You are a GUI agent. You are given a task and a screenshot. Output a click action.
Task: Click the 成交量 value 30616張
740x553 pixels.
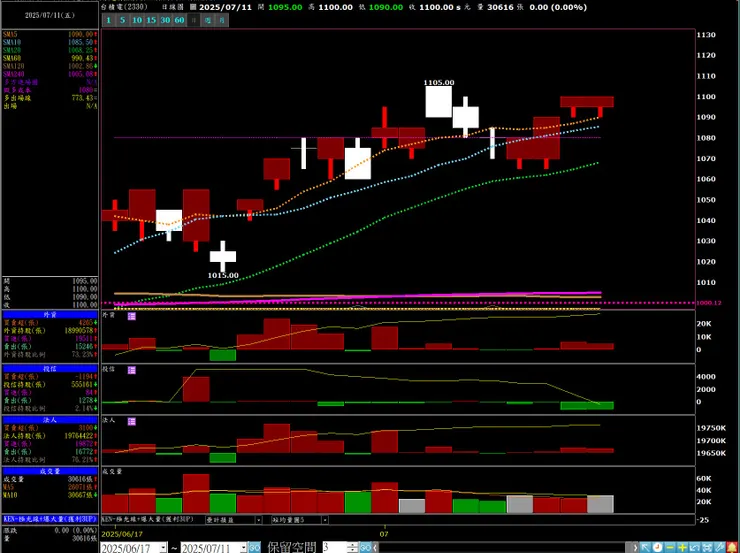click(83, 479)
